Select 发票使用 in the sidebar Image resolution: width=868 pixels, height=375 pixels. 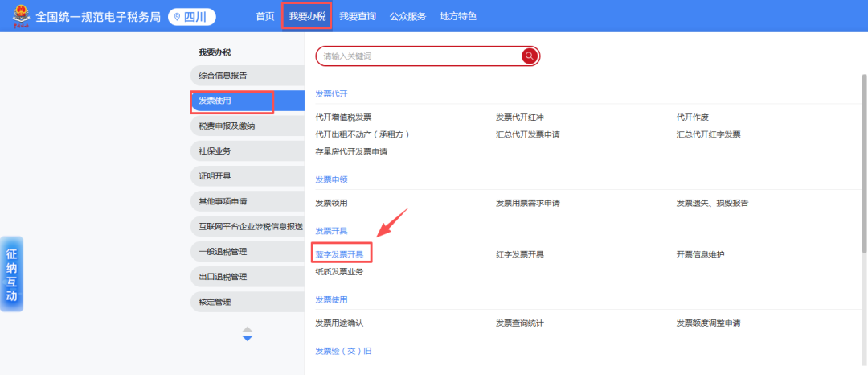pos(248,101)
